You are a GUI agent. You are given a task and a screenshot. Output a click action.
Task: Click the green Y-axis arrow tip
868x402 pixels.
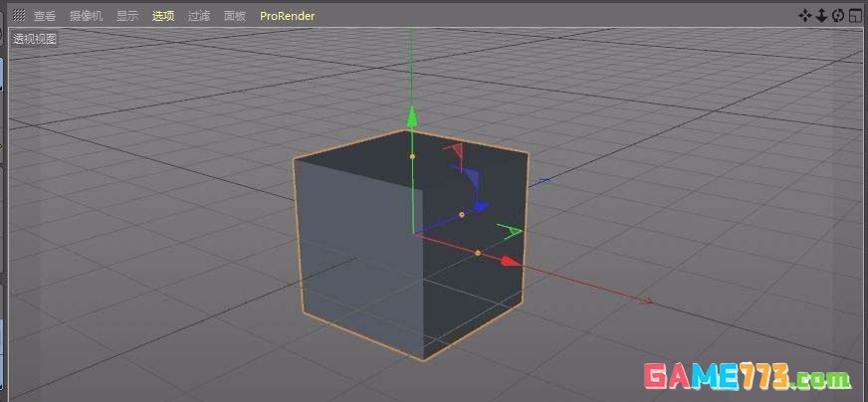click(x=411, y=118)
